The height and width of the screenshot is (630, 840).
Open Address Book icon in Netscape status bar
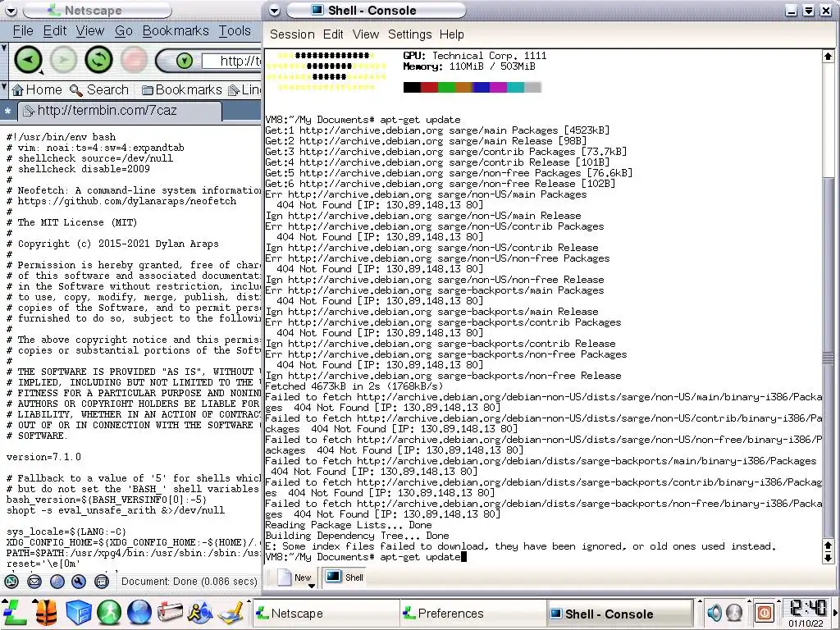101,582
